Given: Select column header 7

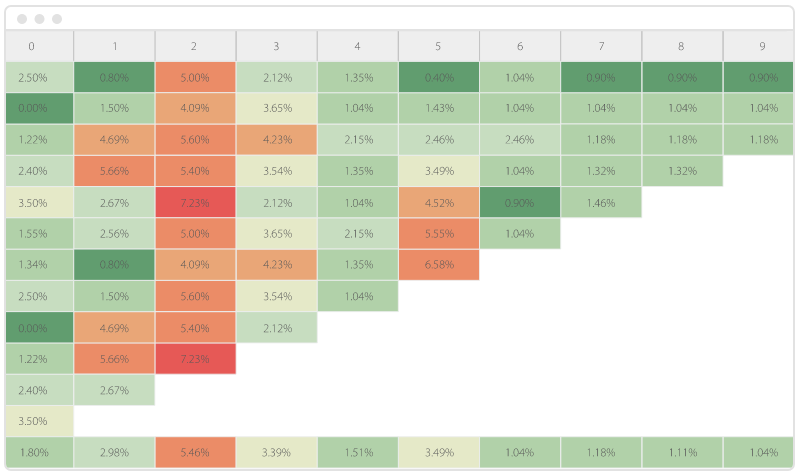Looking at the screenshot, I should pos(601,46).
